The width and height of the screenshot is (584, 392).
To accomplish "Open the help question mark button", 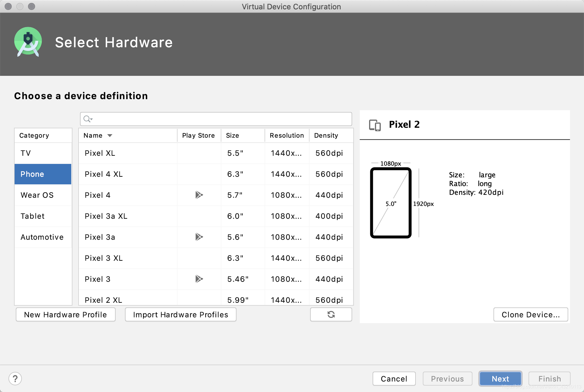I will [15, 379].
